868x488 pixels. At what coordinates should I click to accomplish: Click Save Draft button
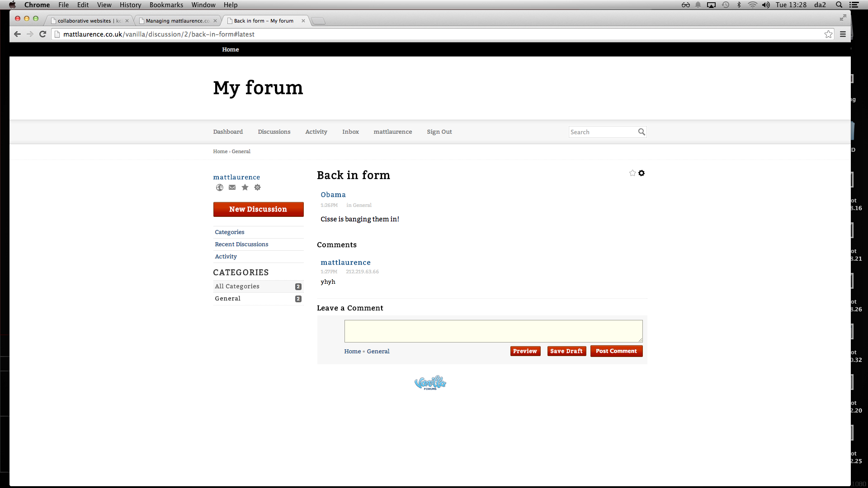pos(566,351)
